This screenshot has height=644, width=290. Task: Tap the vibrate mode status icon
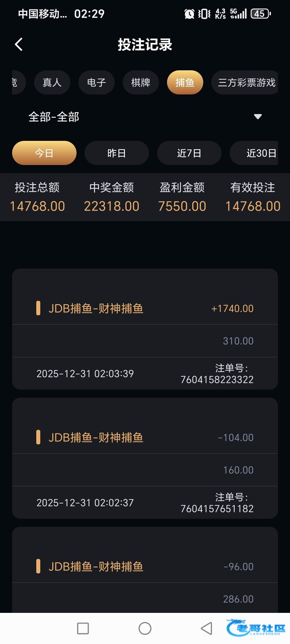click(x=204, y=14)
